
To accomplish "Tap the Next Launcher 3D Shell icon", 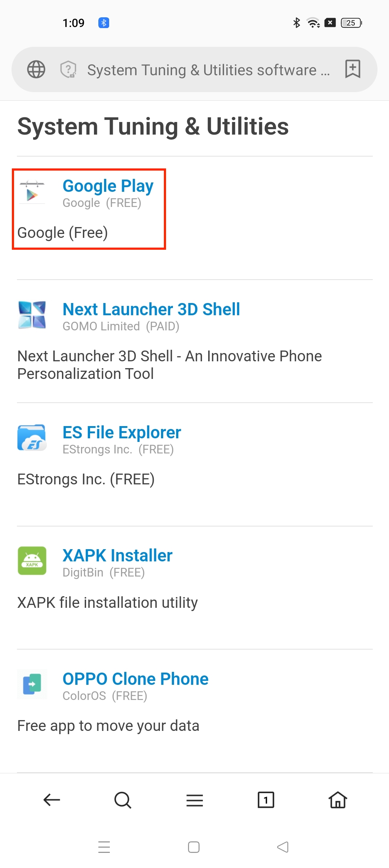I will point(32,315).
